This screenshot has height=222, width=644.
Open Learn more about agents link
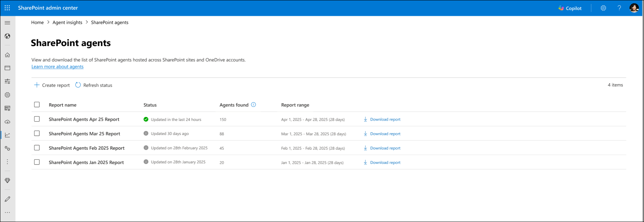point(57,67)
